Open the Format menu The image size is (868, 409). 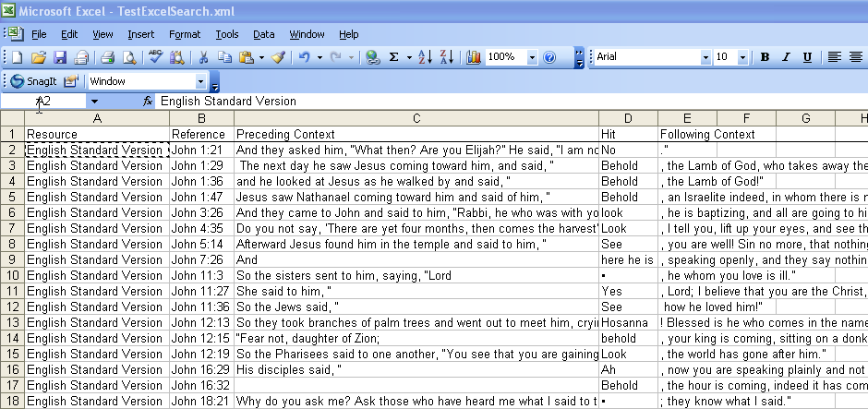[x=185, y=34]
